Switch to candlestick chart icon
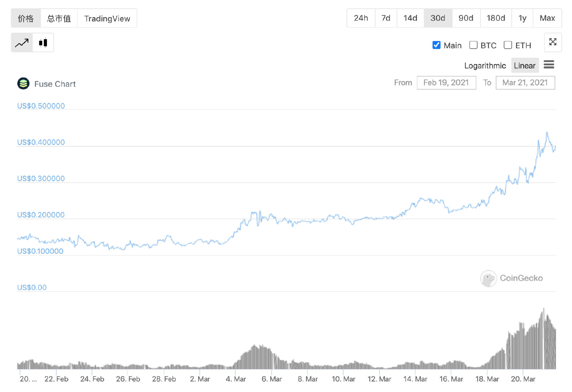The height and width of the screenshot is (392, 572). 43,43
